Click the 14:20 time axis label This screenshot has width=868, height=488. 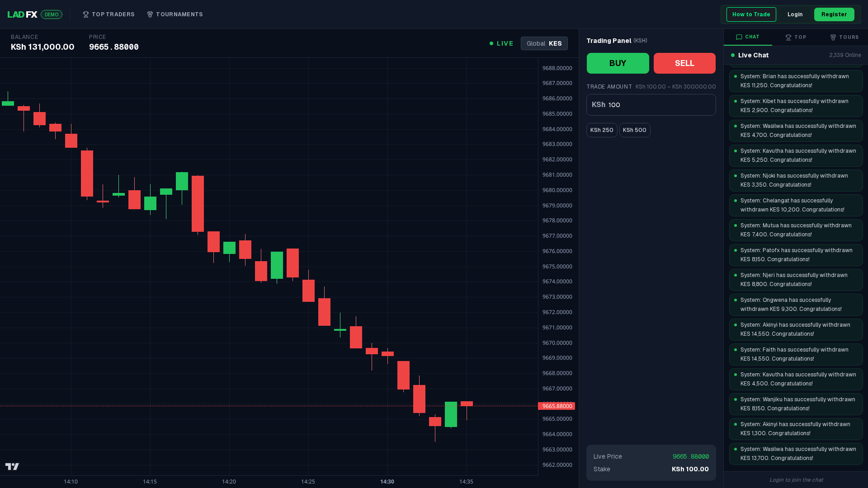tap(229, 482)
